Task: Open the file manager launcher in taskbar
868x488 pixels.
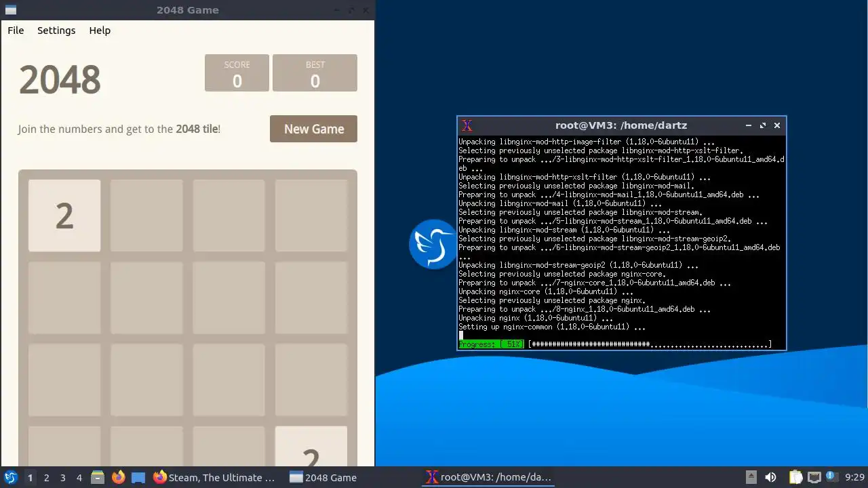Action: (x=98, y=477)
